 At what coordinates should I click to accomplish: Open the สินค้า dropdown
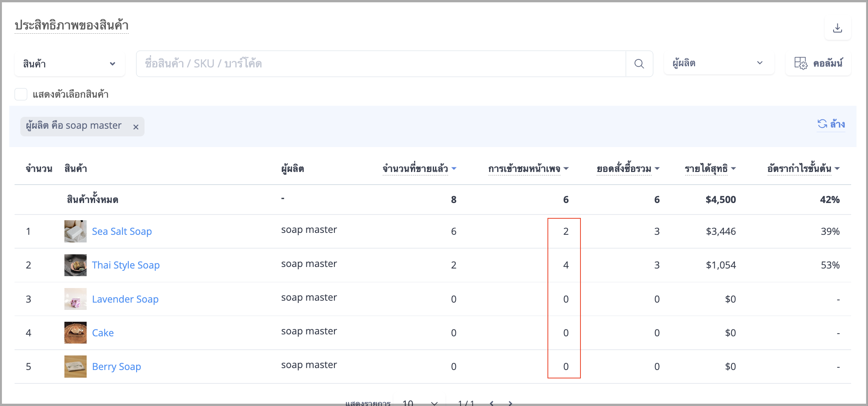(70, 64)
